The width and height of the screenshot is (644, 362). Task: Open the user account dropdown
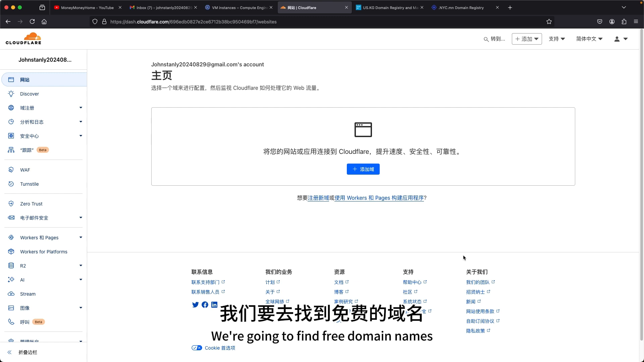tap(621, 39)
